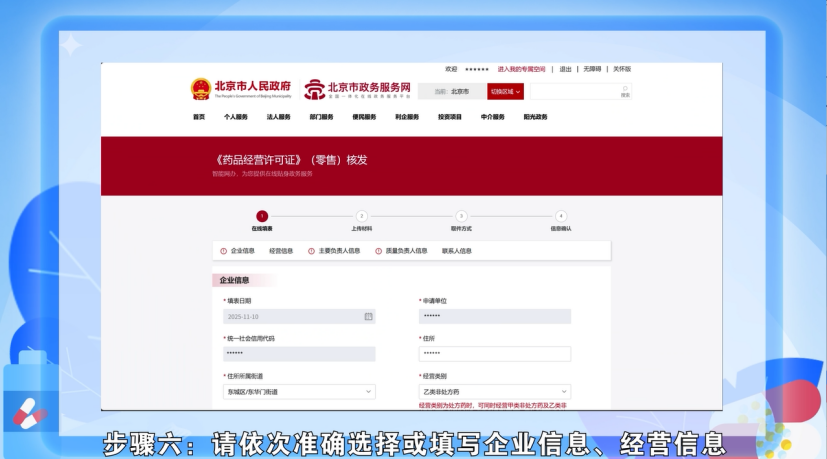Open the 经营类别 dropdown
Screen dimensions: 827x459
pyautogui.click(x=494, y=392)
